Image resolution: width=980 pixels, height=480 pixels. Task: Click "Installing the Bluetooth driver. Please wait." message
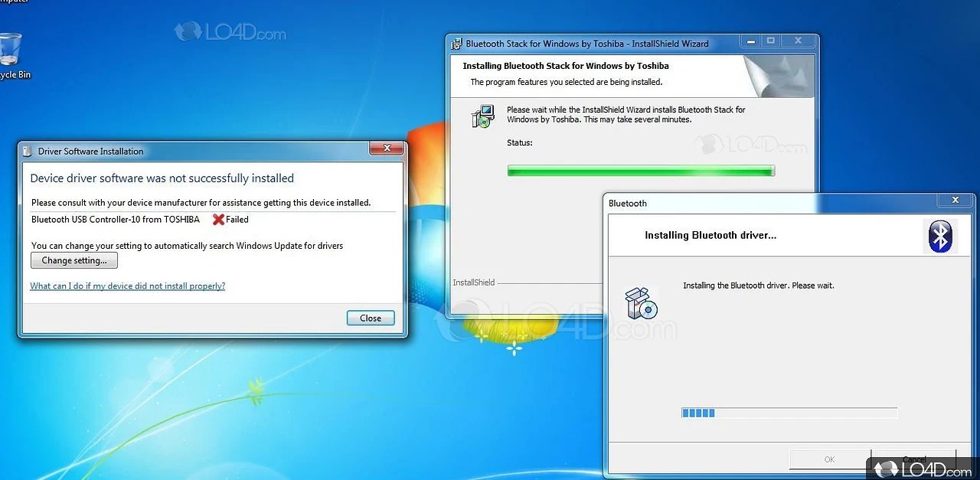click(x=758, y=286)
